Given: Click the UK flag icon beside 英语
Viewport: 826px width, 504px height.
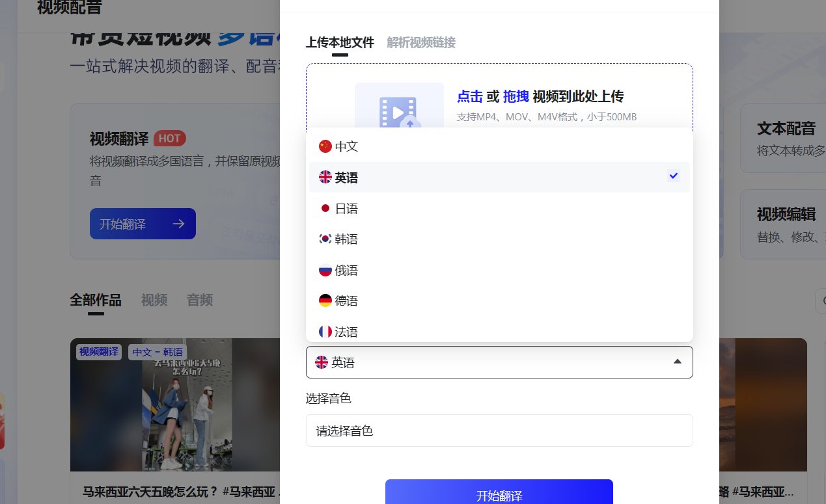Looking at the screenshot, I should pyautogui.click(x=325, y=177).
